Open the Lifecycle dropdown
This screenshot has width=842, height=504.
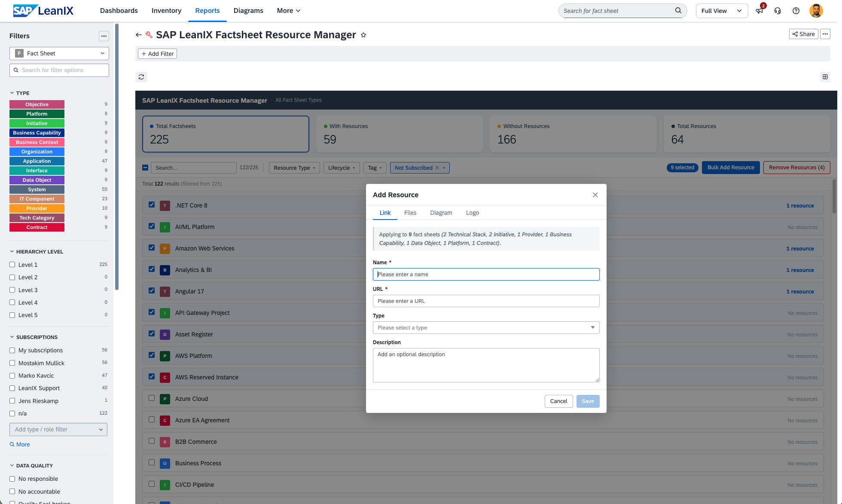[x=342, y=168]
